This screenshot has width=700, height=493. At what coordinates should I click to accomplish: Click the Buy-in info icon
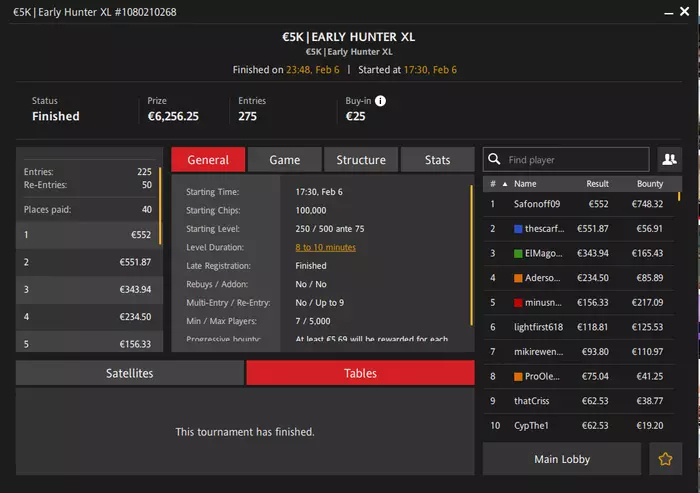(380, 101)
